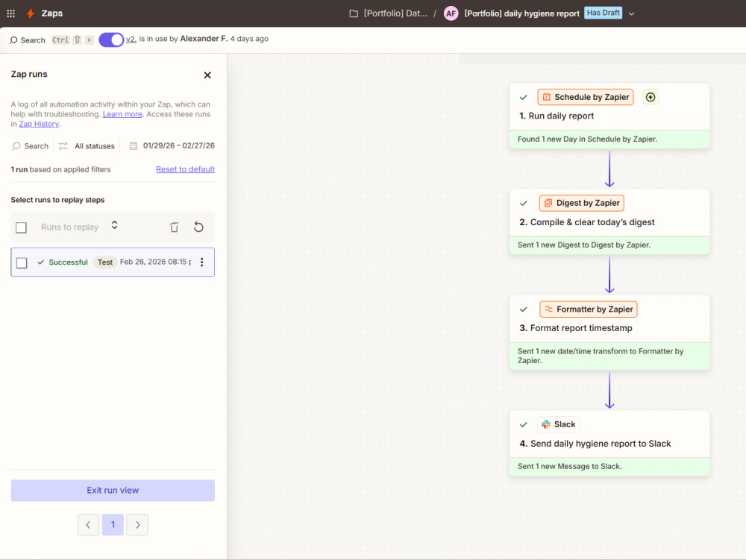Click the filter sliders icon
The image size is (746, 560).
click(x=63, y=146)
